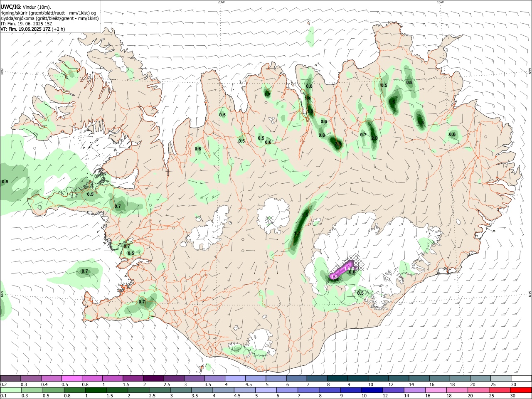Click the 30 label on the upper snow legend row
This screenshot has height=399, width=532.
[x=514, y=385]
